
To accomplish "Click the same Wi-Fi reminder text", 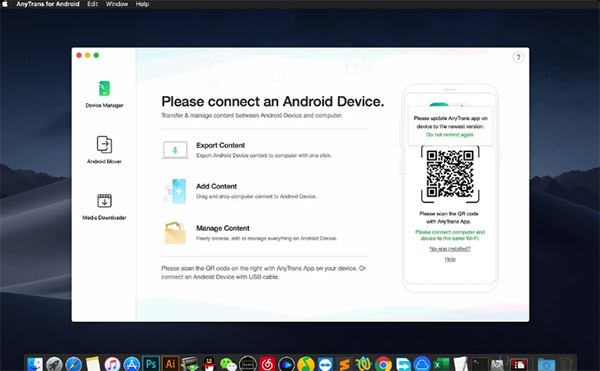I will [x=450, y=235].
